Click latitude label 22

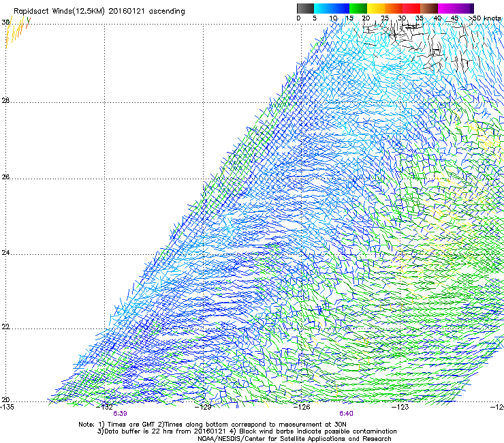click(x=5, y=326)
